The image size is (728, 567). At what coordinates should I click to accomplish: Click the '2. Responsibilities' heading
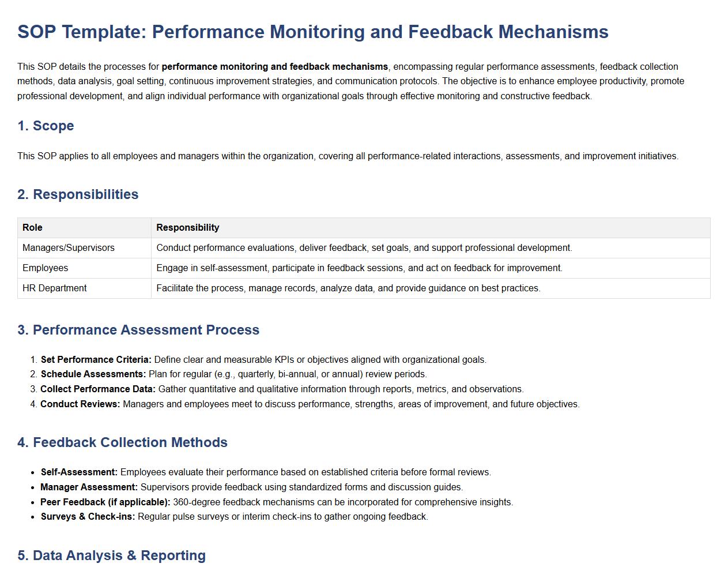coord(78,194)
